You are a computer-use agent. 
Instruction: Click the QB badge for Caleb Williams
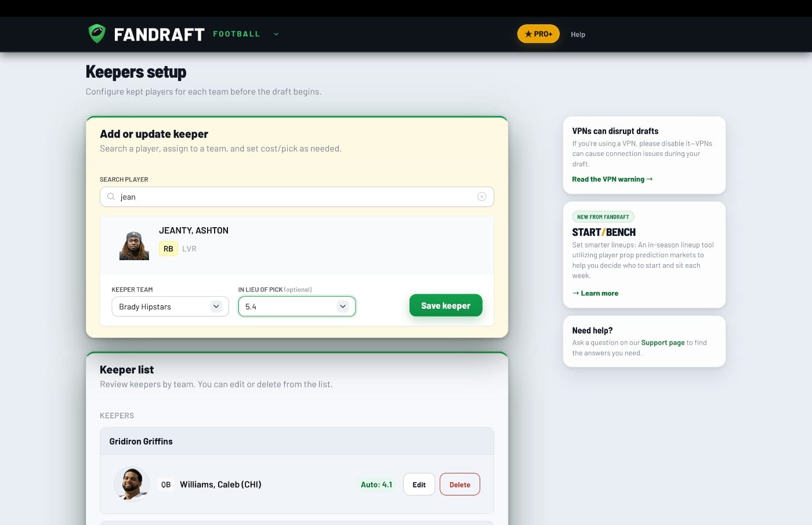click(166, 484)
